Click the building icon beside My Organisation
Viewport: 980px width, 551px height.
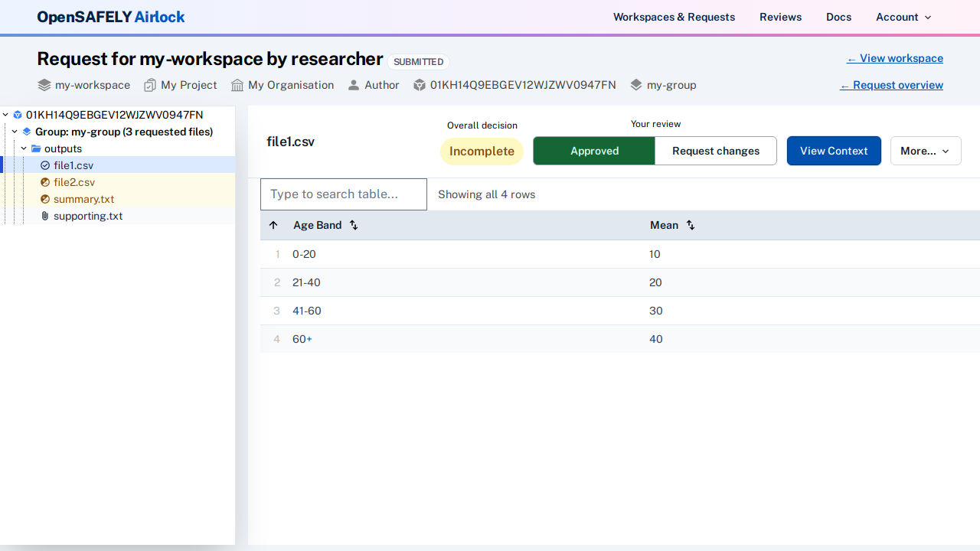click(238, 85)
